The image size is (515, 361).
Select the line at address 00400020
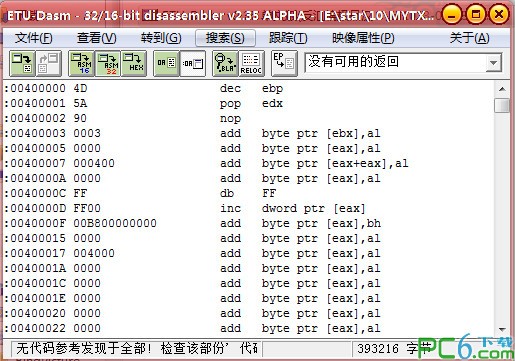248,313
